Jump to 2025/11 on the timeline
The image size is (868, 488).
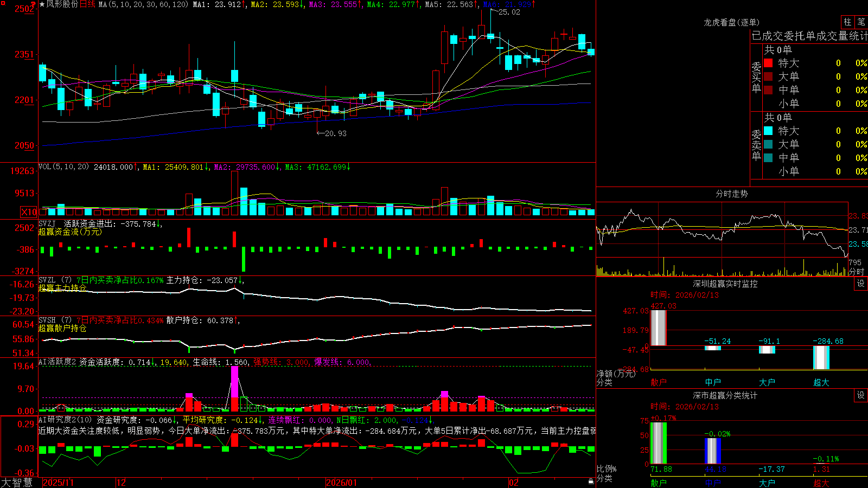point(58,483)
